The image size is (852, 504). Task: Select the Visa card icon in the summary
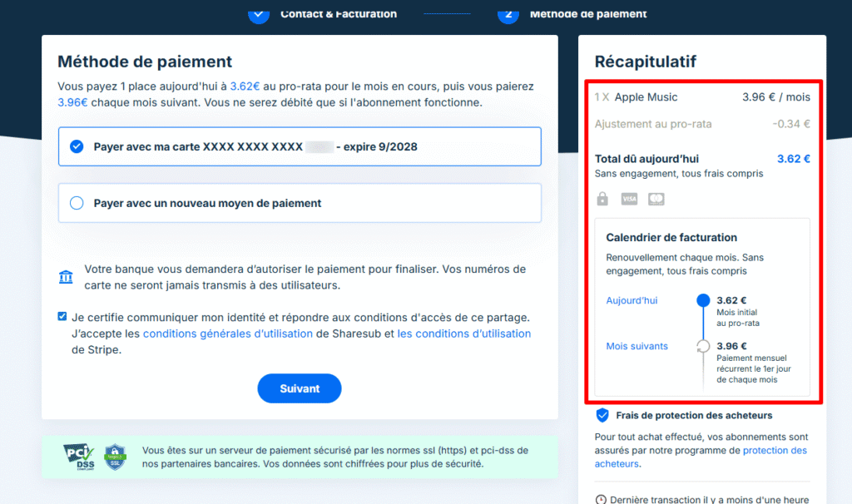pyautogui.click(x=629, y=199)
